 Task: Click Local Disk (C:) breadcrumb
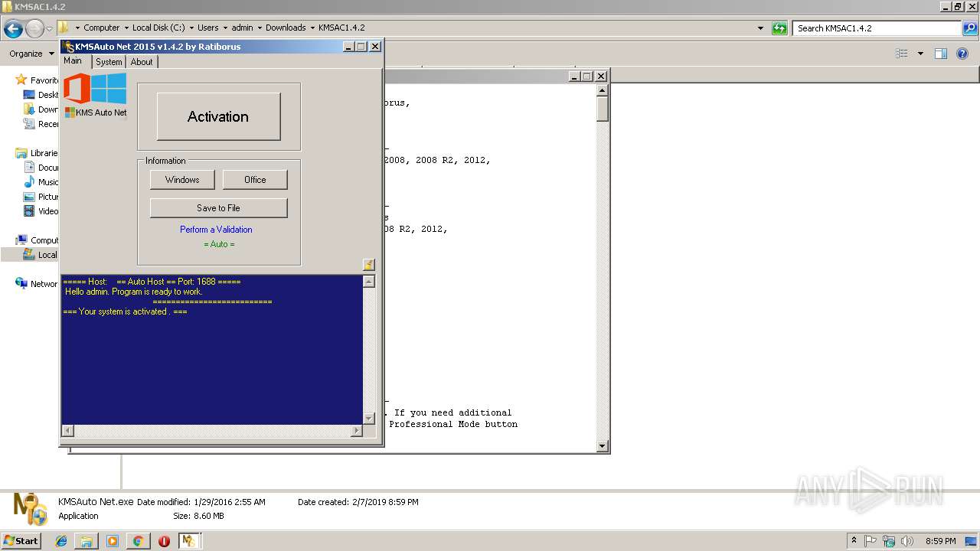[x=158, y=28]
